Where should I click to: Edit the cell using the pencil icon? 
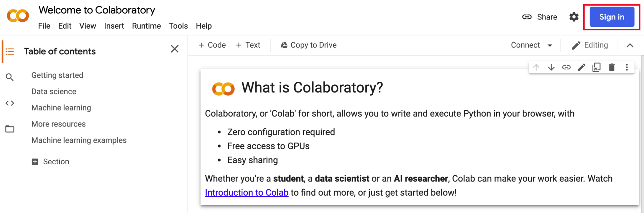tap(581, 67)
